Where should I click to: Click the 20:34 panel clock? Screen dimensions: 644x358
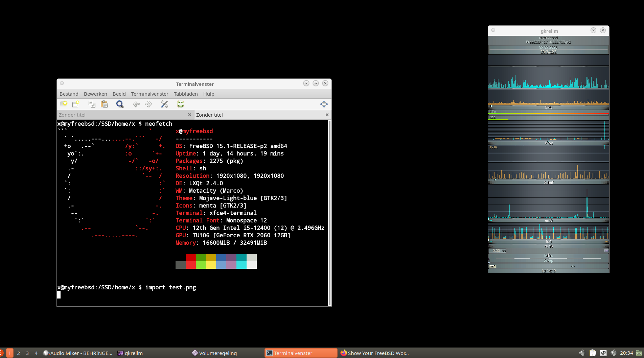[x=626, y=353]
